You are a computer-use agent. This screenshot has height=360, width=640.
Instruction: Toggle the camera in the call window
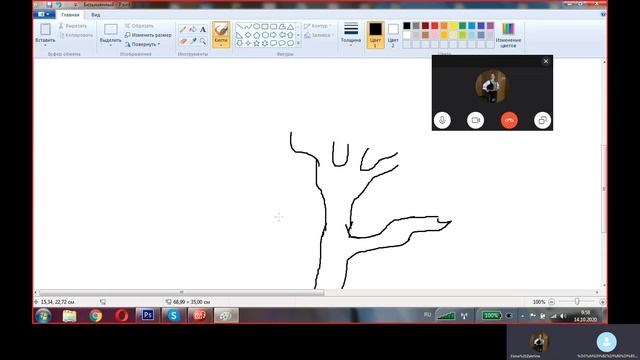[476, 120]
